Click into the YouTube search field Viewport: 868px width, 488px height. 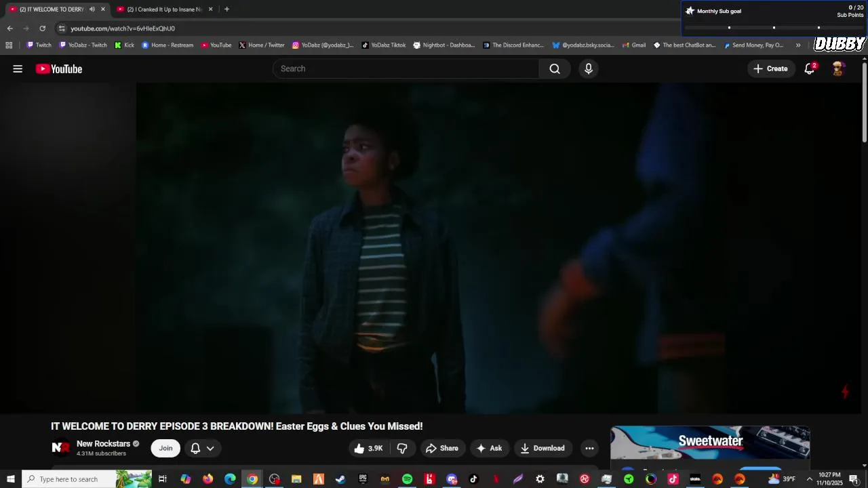[406, 68]
